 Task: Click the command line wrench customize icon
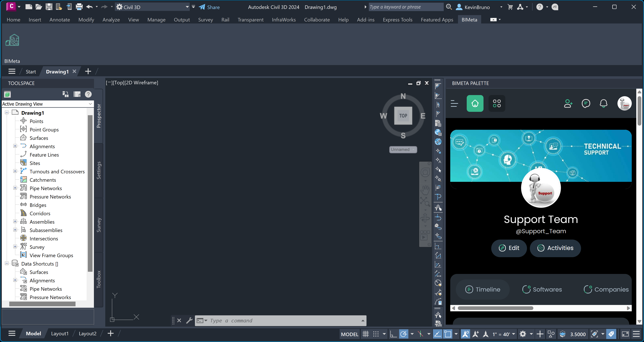click(189, 320)
